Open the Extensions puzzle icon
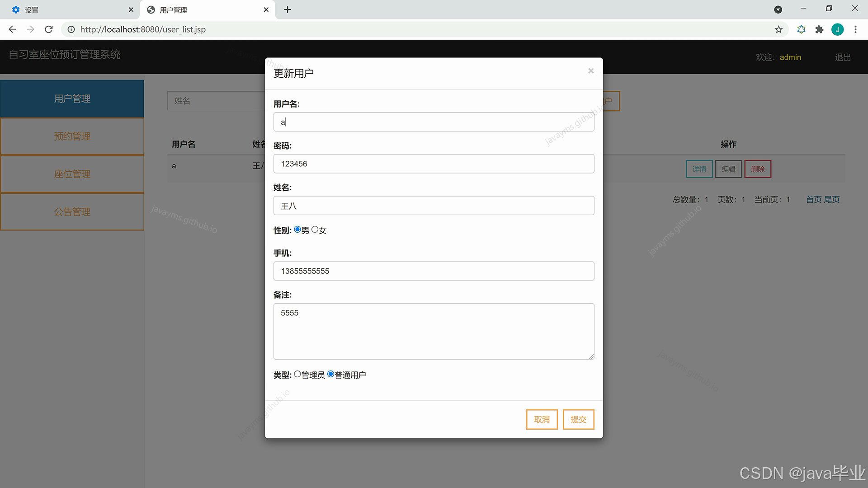 pos(819,29)
